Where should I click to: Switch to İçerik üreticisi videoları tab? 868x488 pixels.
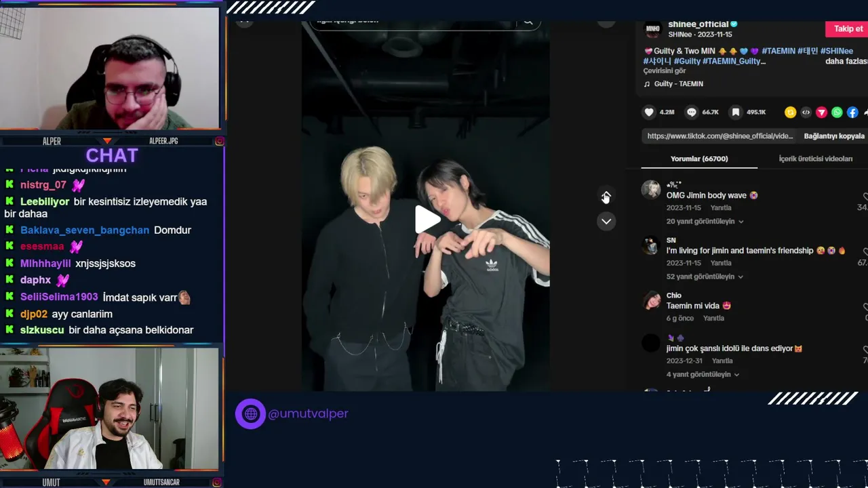tap(815, 159)
